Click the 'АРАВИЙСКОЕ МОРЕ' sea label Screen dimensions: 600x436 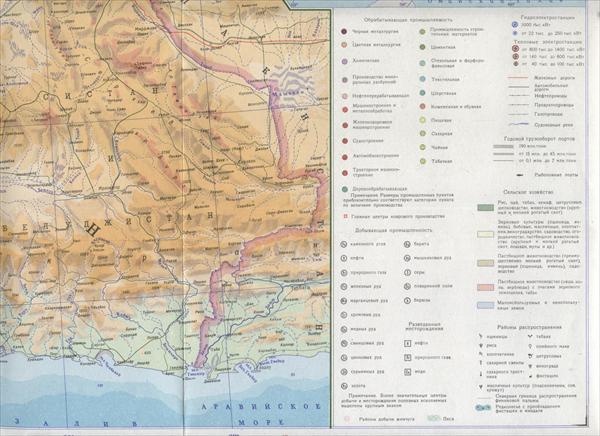[261, 414]
